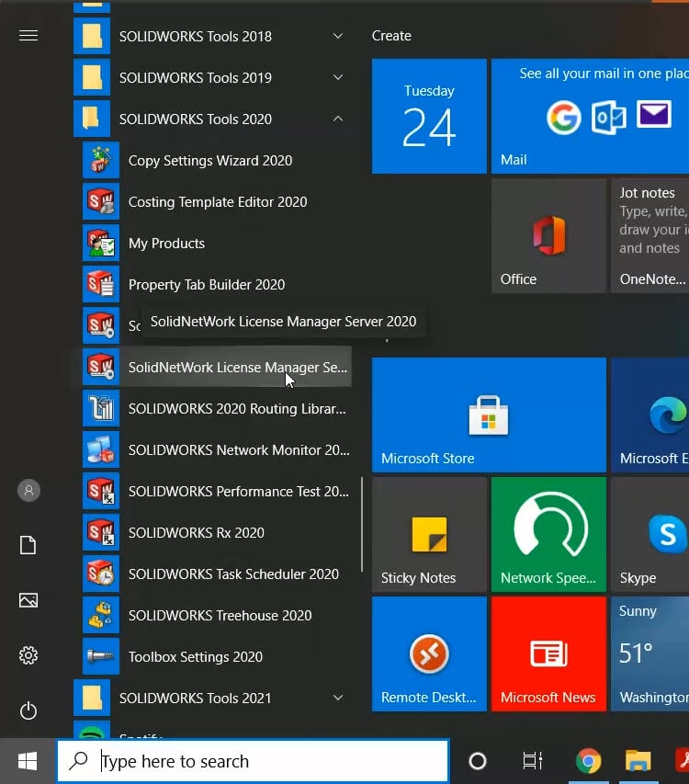Click the Create tile group header
The image size is (689, 784).
point(391,36)
